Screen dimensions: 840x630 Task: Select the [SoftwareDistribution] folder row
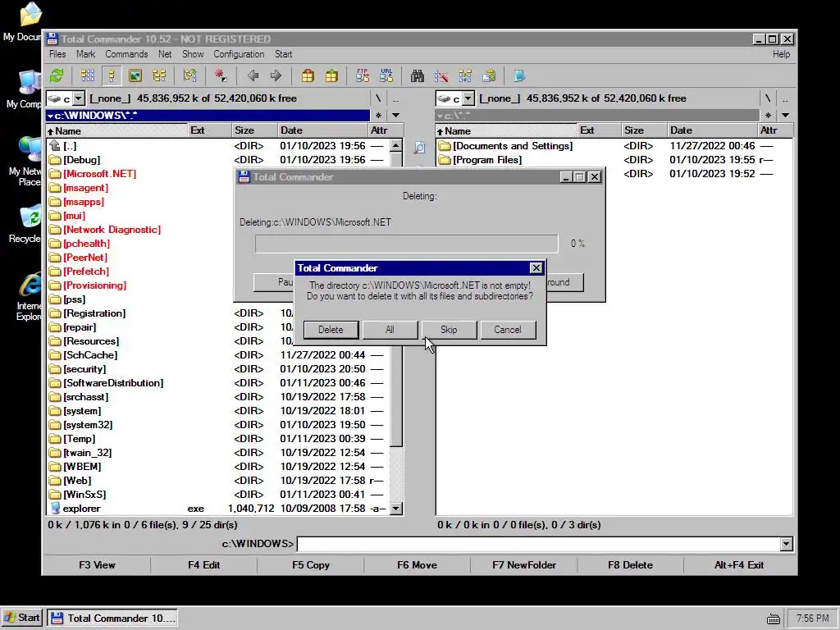(x=217, y=383)
